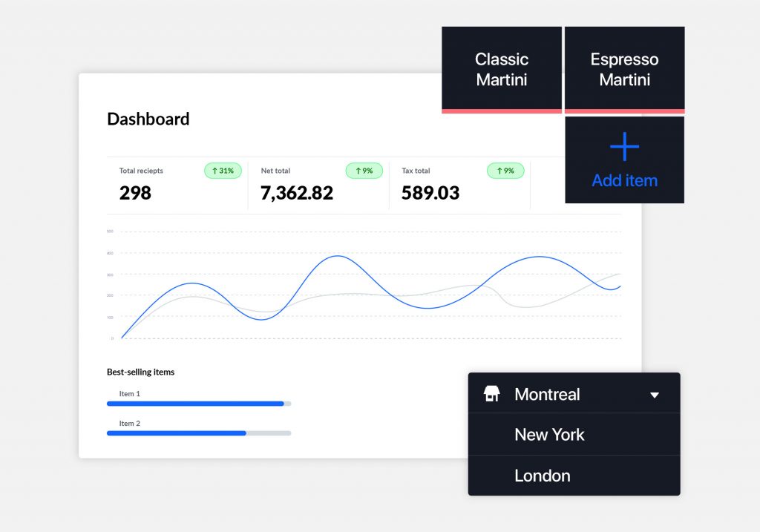Click the down chevron beside Montreal
This screenshot has height=532, width=760.
pyautogui.click(x=656, y=394)
